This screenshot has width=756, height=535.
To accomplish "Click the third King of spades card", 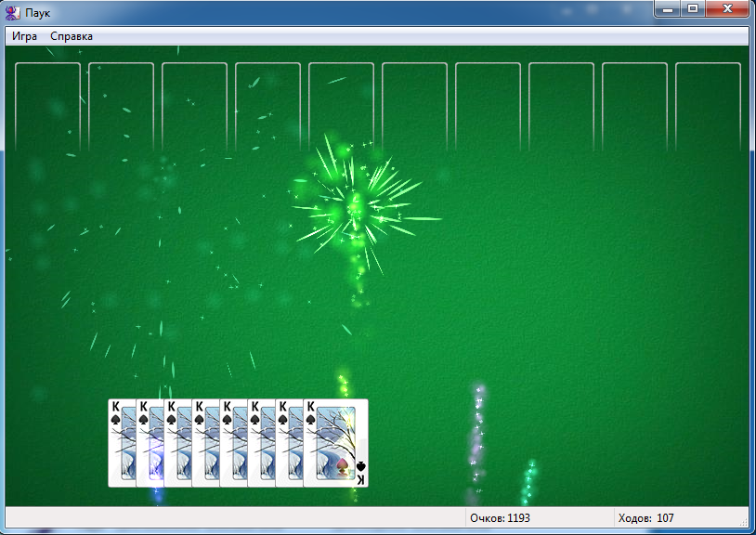I will point(178,443).
